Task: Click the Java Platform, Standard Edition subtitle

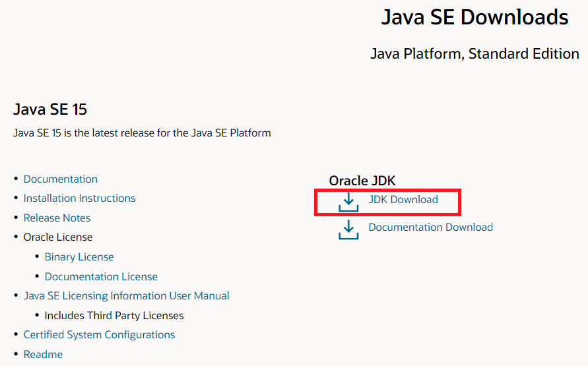Action: pos(474,53)
